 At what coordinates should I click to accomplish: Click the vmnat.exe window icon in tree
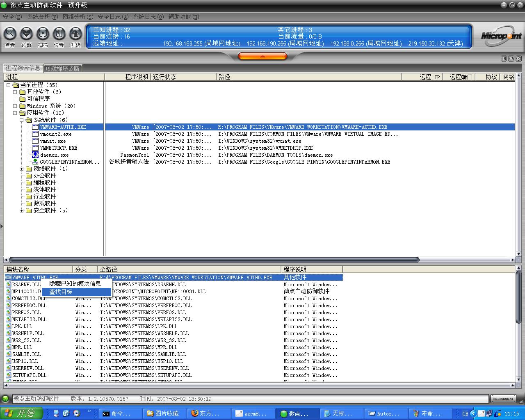(35, 141)
